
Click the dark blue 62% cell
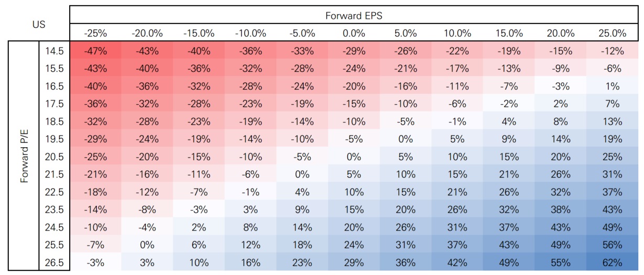(612, 262)
